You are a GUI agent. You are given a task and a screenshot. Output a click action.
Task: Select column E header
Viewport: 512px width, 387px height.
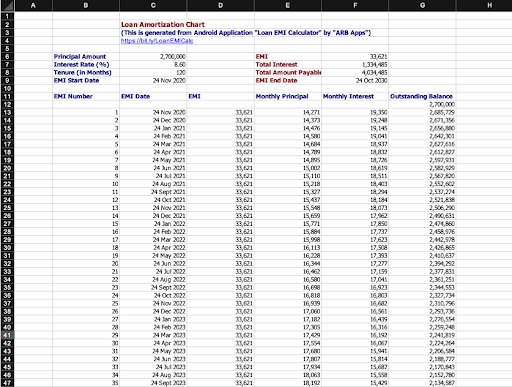click(x=288, y=5)
